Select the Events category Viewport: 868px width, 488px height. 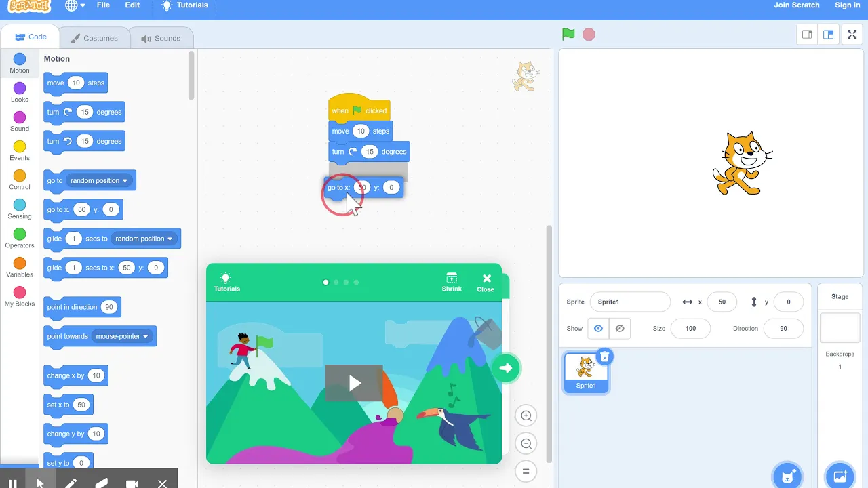click(x=20, y=151)
